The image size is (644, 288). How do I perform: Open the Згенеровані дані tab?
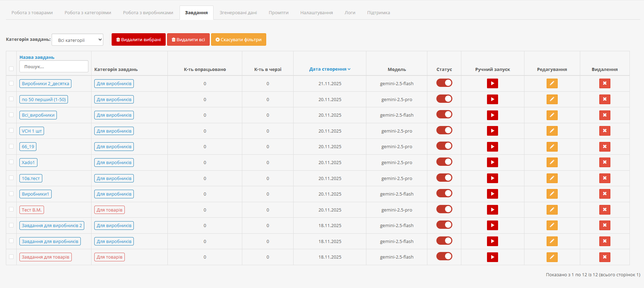pos(238,13)
